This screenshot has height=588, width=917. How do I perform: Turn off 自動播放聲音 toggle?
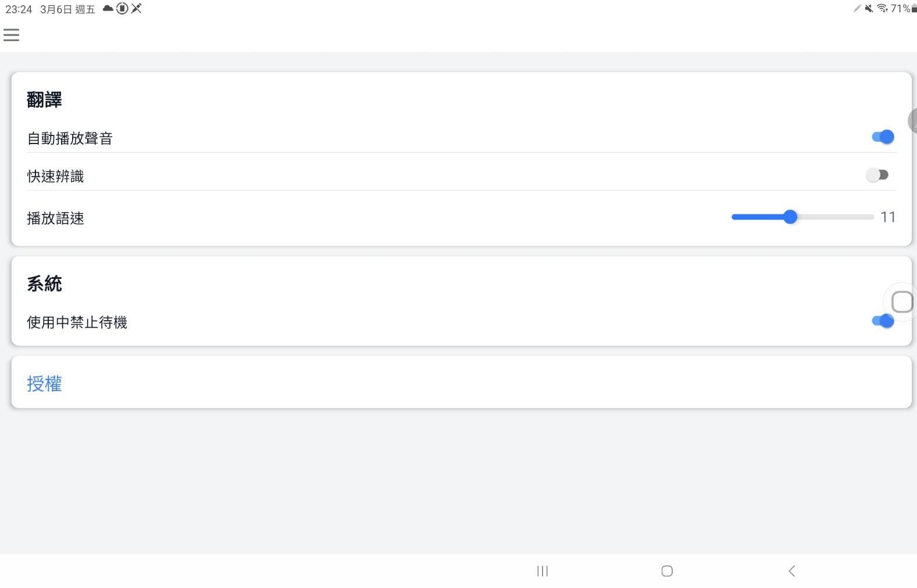[x=882, y=137]
